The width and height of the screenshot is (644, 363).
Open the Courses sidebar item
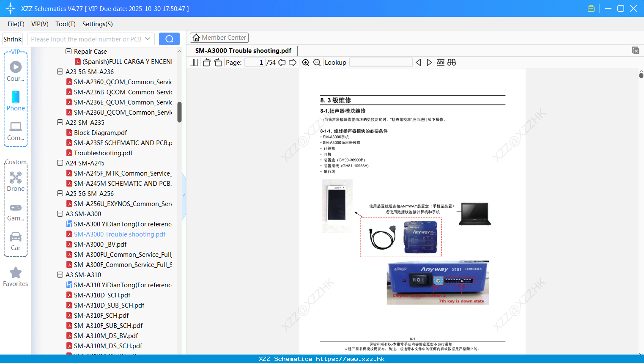click(16, 71)
